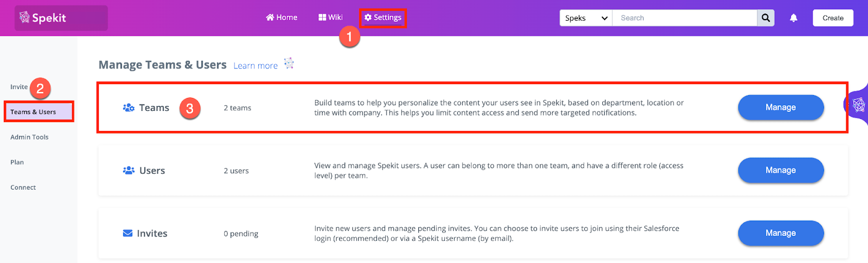
Task: Open the Plan sidebar section
Action: (17, 162)
